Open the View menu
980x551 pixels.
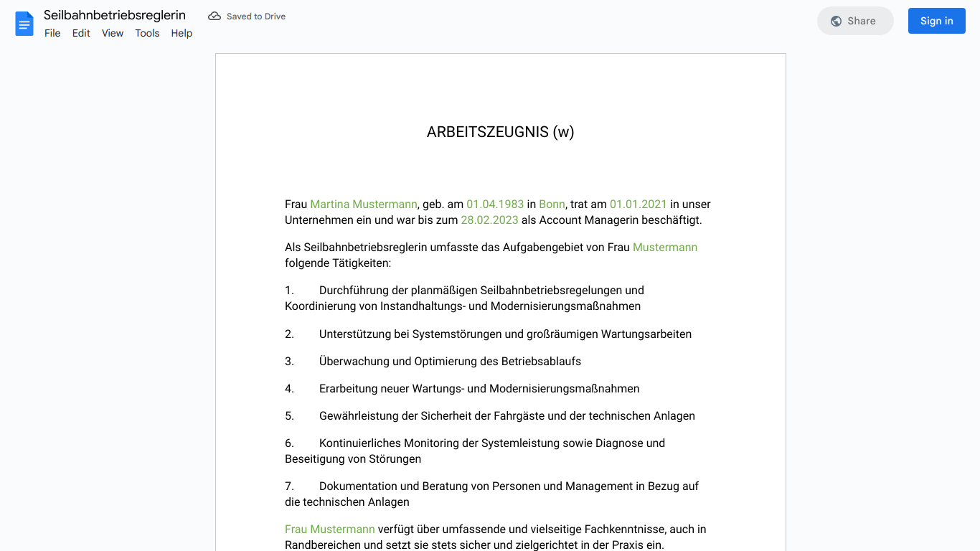113,33
